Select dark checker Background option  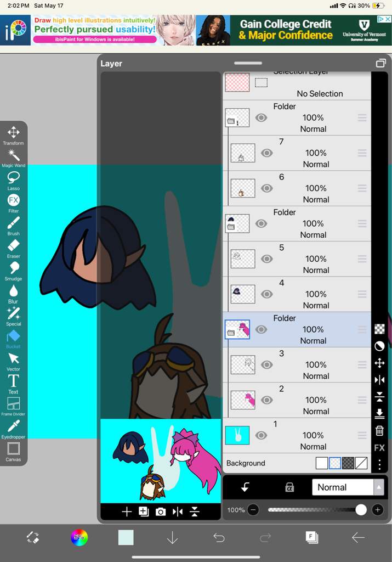[x=348, y=463]
